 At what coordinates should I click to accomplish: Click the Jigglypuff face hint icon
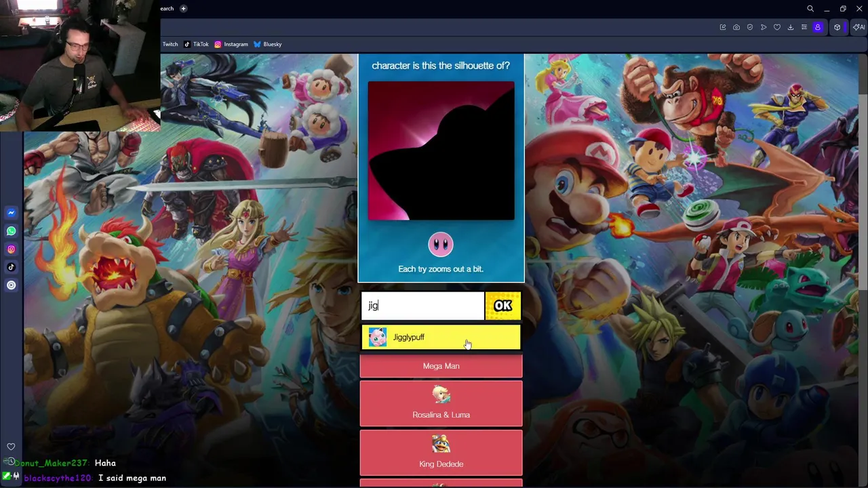pyautogui.click(x=441, y=245)
